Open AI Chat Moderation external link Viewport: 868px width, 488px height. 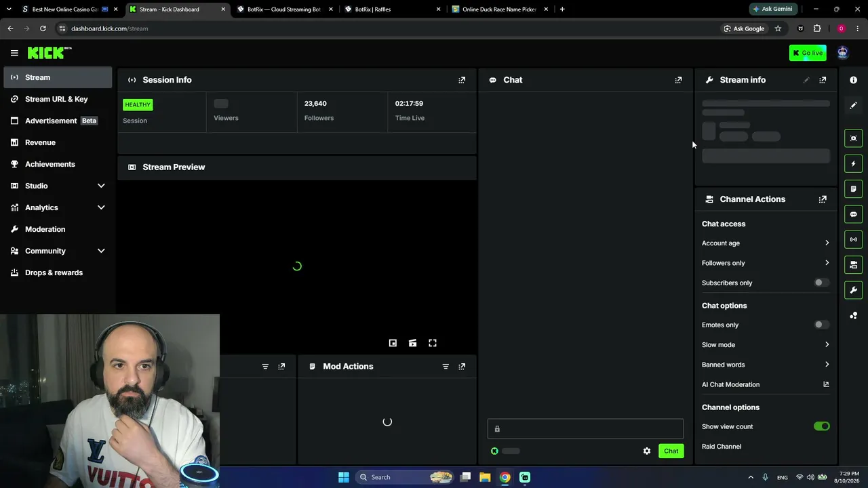point(826,384)
